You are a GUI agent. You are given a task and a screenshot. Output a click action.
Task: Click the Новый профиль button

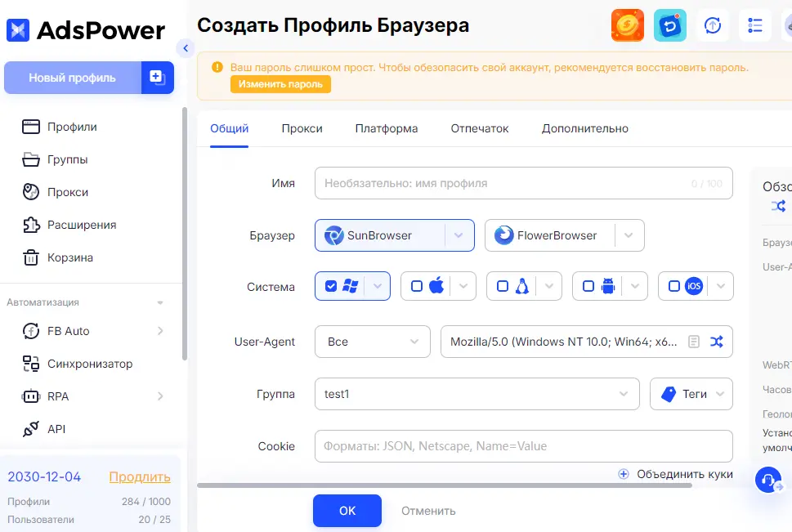[x=72, y=78]
